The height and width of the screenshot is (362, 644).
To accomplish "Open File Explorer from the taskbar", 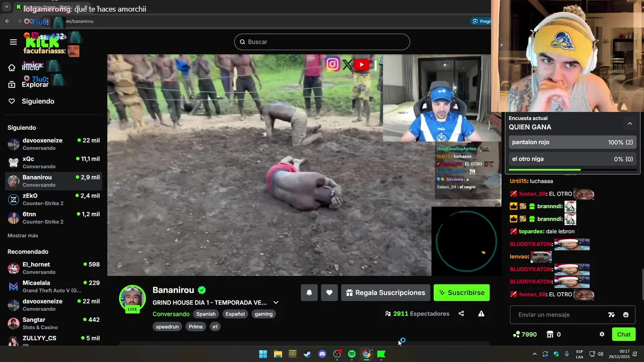I will coord(278,354).
